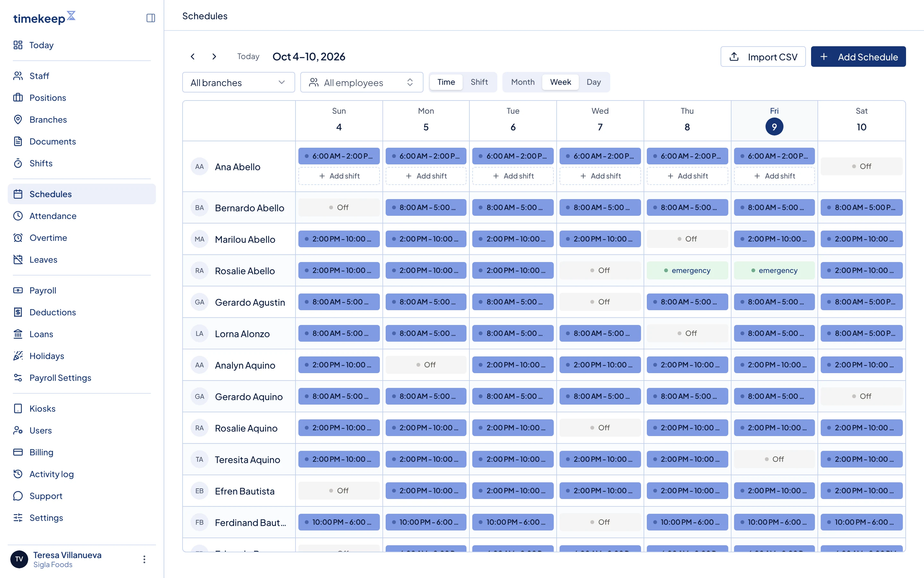Open Loans bank icon
Image resolution: width=924 pixels, height=578 pixels.
click(18, 334)
